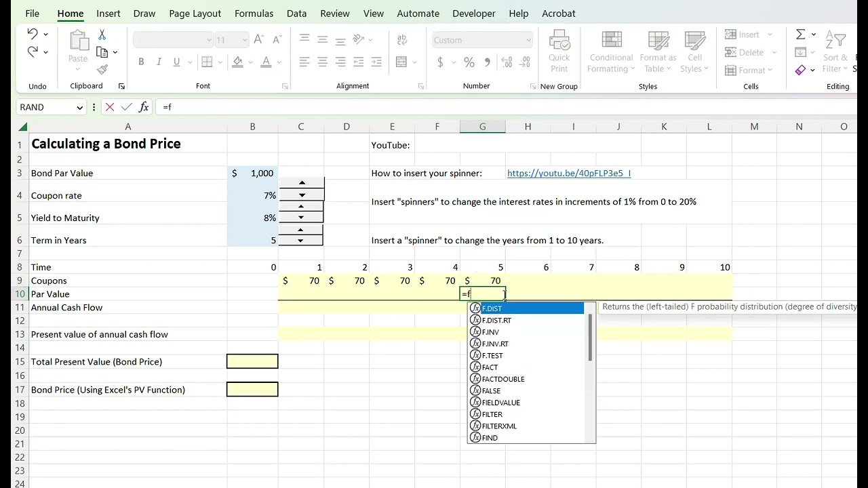868x488 pixels.
Task: Click Increase Indent icon
Action: [376, 62]
